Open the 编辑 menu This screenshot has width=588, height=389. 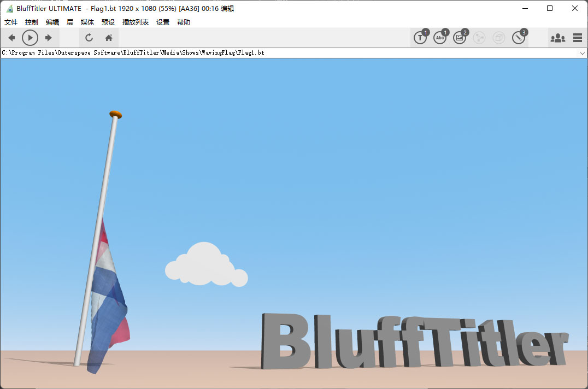52,22
